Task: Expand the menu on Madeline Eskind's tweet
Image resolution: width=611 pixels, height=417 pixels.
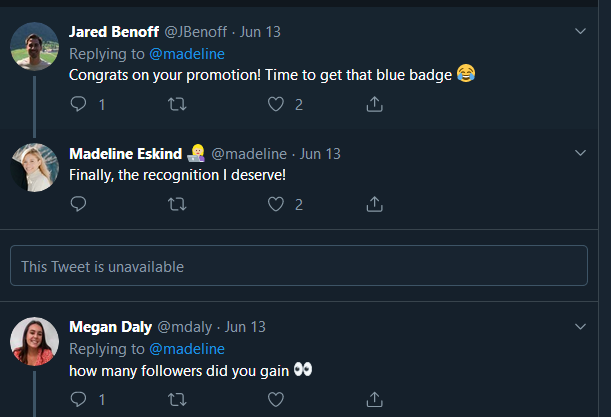Action: (582, 153)
